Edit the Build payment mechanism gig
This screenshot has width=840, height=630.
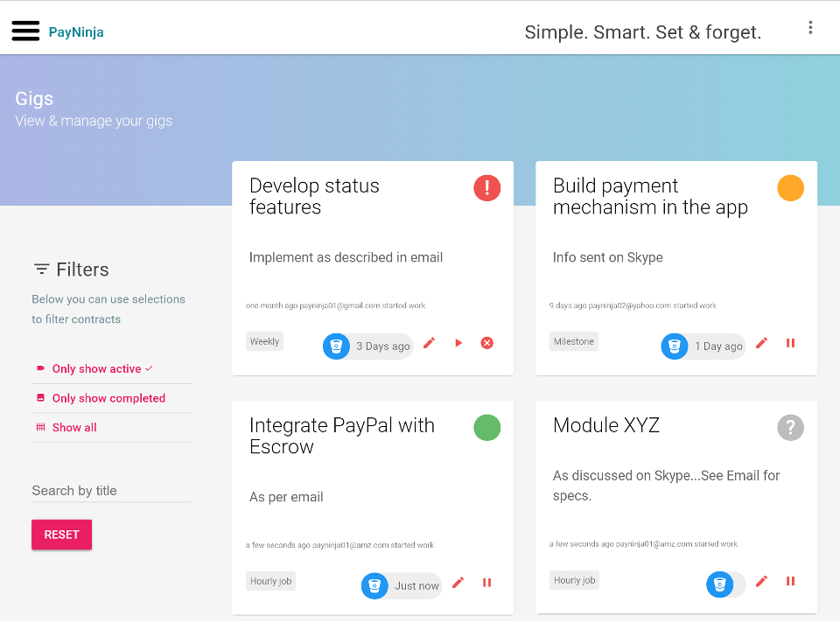click(762, 343)
